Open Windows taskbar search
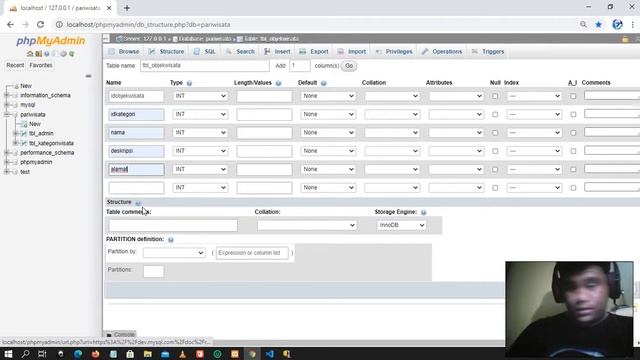This screenshot has height=360, width=640. pyautogui.click(x=25, y=354)
